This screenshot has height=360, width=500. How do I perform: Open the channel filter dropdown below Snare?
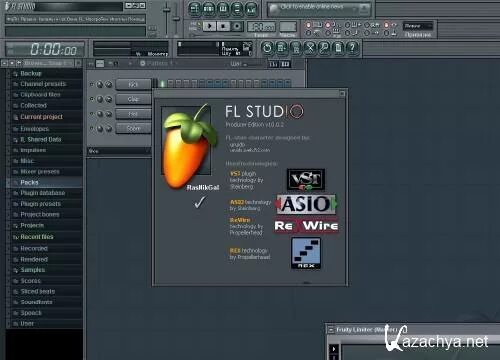119,151
